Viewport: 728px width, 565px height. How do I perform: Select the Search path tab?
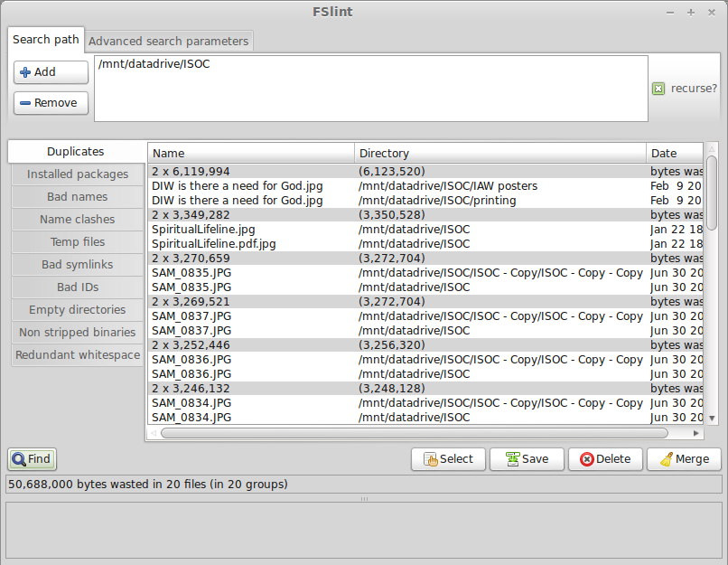coord(45,40)
